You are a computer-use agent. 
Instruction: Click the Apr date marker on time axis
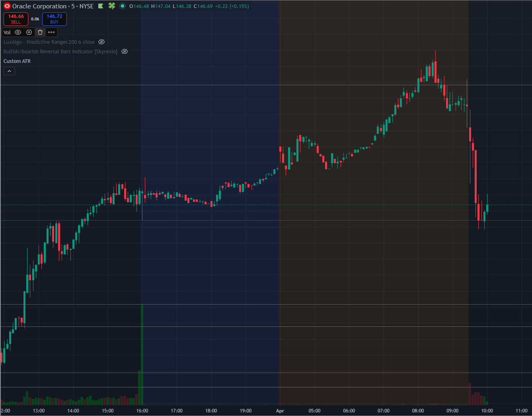point(280,410)
